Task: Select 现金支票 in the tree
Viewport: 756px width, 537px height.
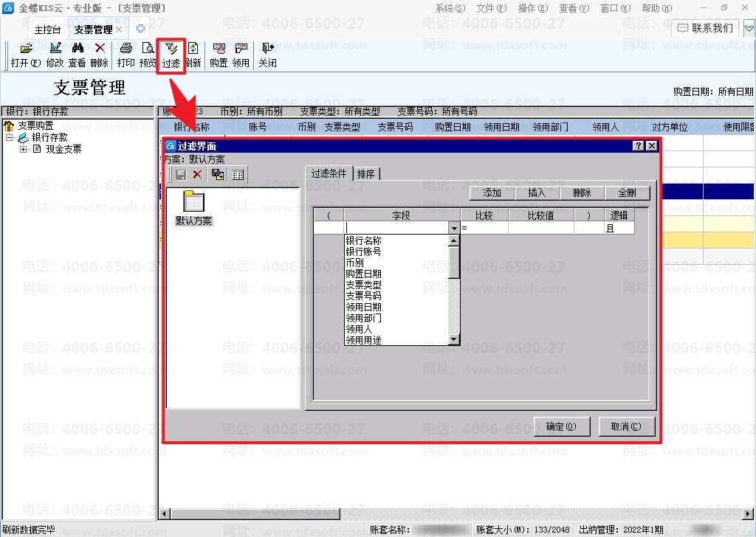Action: 63,149
